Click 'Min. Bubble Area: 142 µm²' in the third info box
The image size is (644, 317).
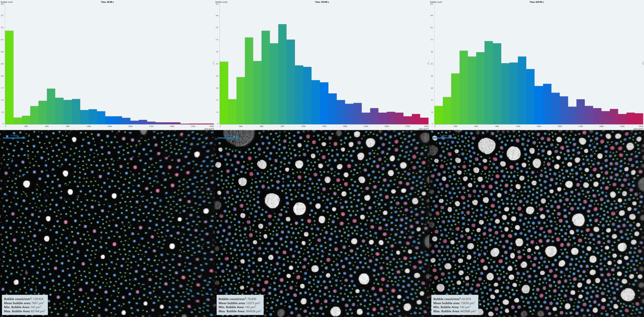452,307
